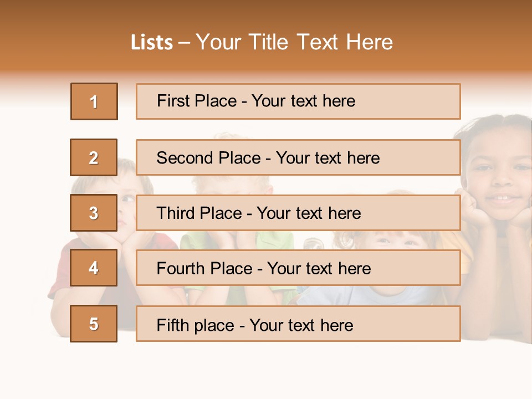Click the 'Fifth place' text box

298,324
